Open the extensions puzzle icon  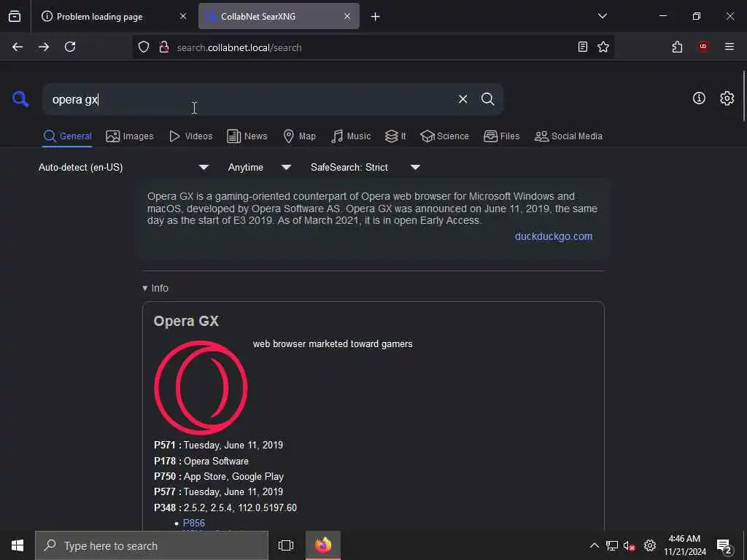click(677, 47)
